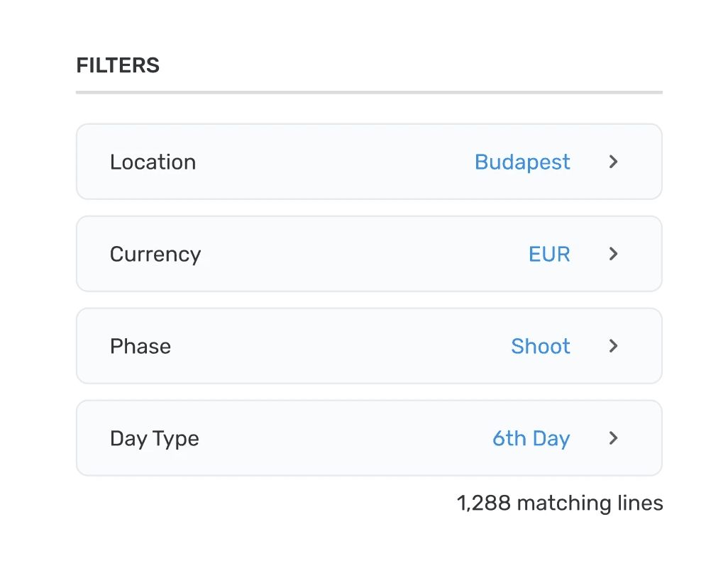728x568 pixels.
Task: Click the Day Type label text
Action: tap(155, 438)
